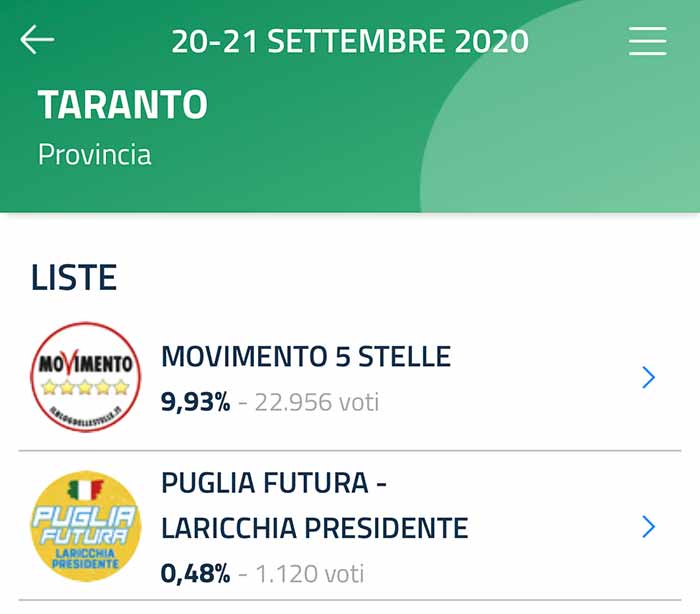Click the Provincia subtitle
The image size is (700, 614).
(95, 155)
